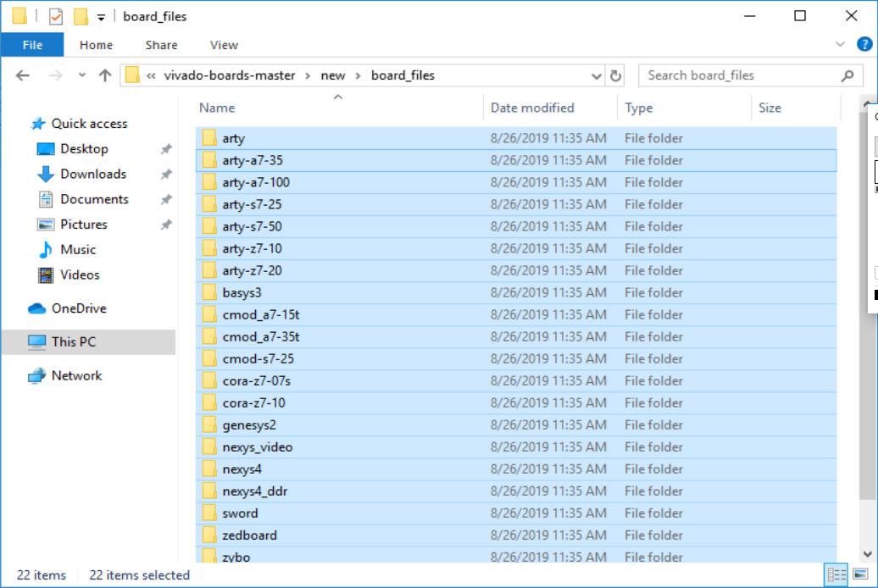
Task: Select OneDrive in the navigation pane
Action: [78, 308]
